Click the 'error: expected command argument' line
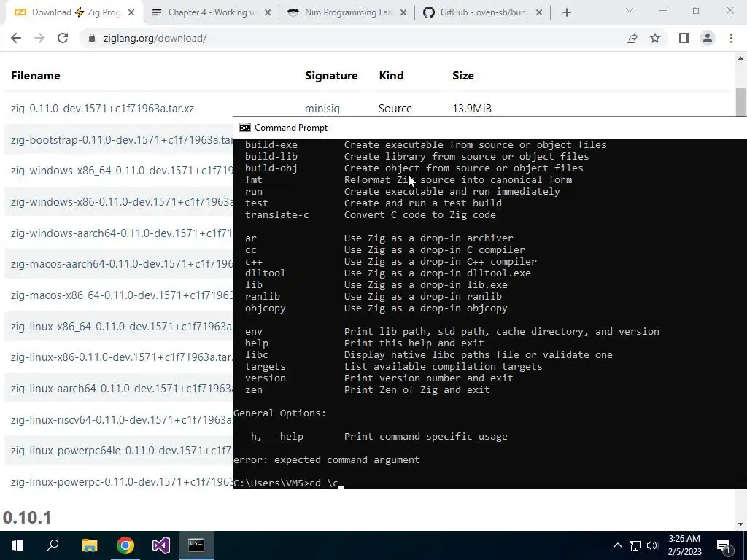Screen dimensions: 747x560 326,459
